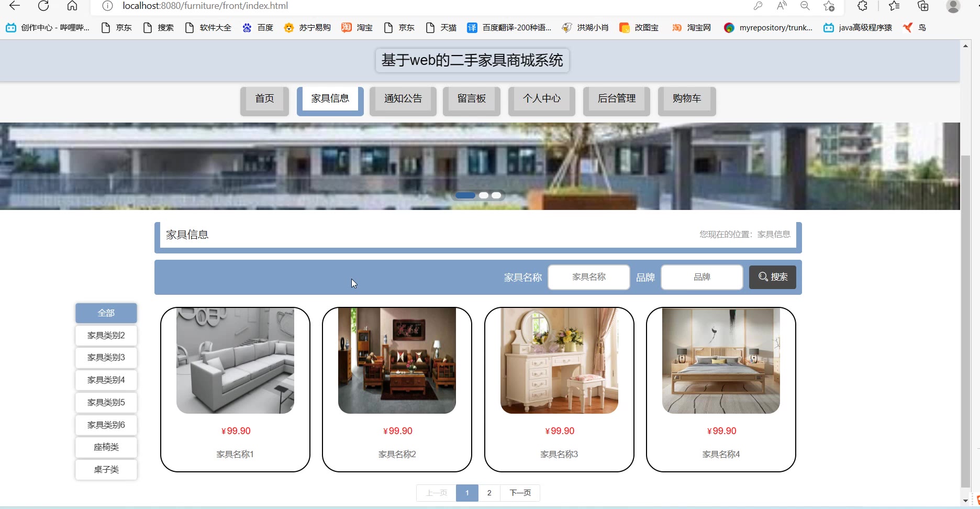Filter by 桌子类 category
The image size is (980, 509).
106,470
